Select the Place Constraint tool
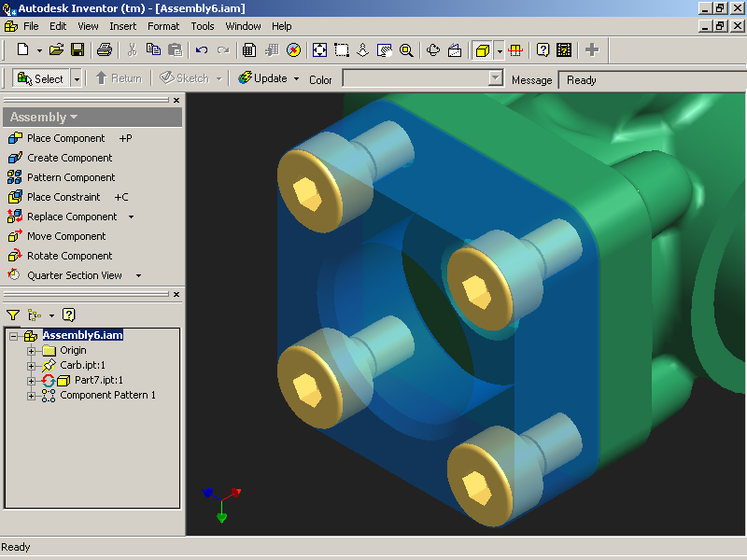 (x=63, y=197)
